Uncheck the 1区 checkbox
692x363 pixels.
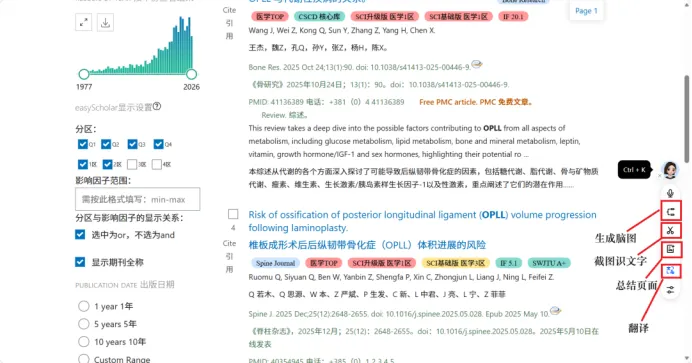[83, 164]
